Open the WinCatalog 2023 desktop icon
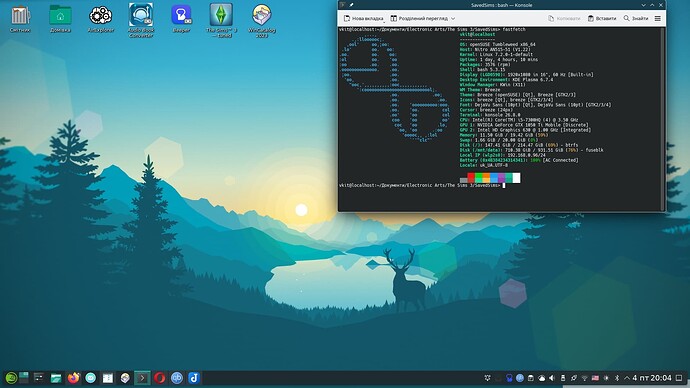This screenshot has width=690, height=388. click(x=262, y=20)
